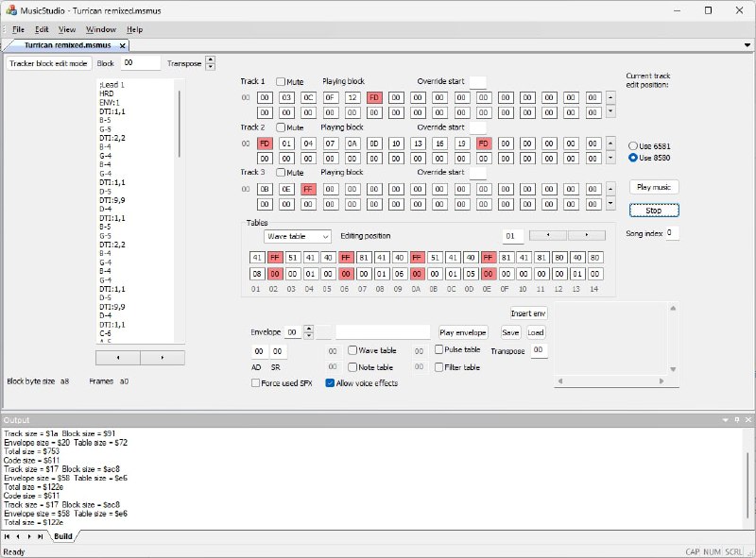756x558 pixels.
Task: Click the Tracker block edit mode button
Action: coord(48,63)
